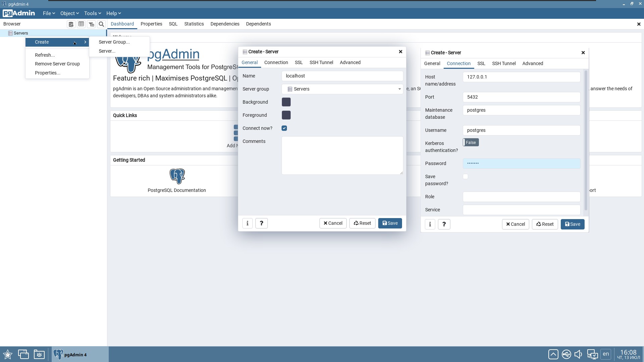Switch to the Statistics tab

pyautogui.click(x=194, y=24)
